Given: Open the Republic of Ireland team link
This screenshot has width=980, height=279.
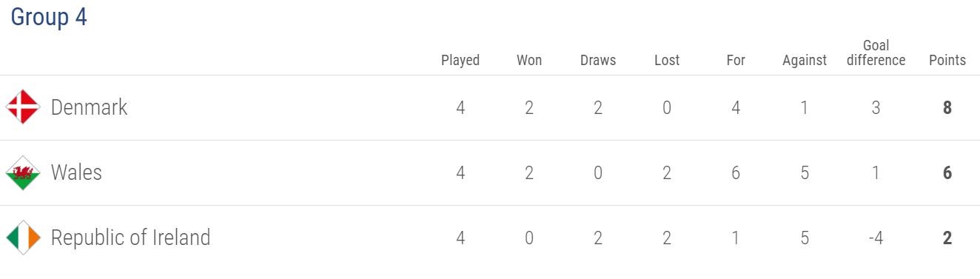Looking at the screenshot, I should pos(130,238).
